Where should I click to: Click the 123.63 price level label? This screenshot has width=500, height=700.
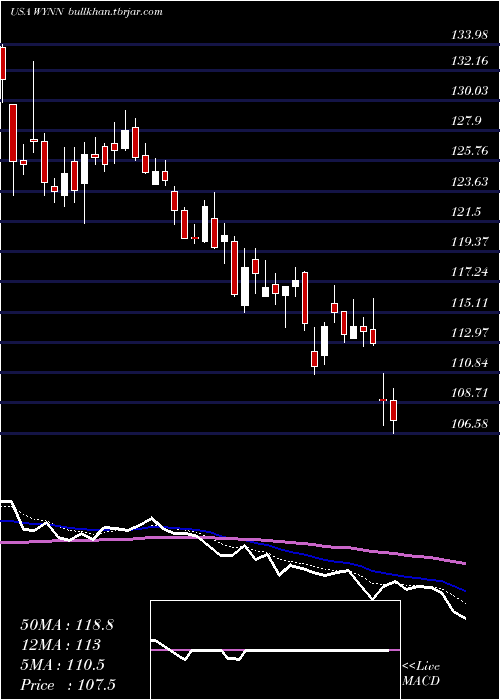pyautogui.click(x=469, y=182)
